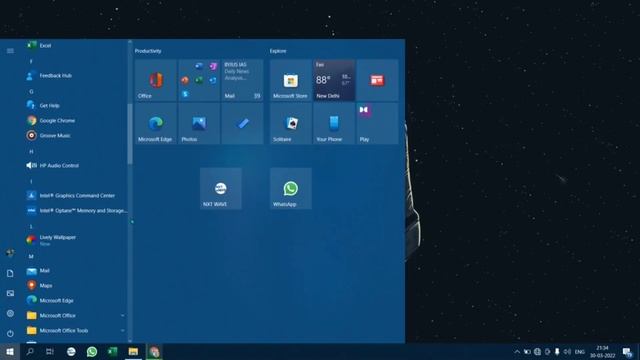640x360 pixels.
Task: Open Mail from the app list
Action: coord(76,271)
